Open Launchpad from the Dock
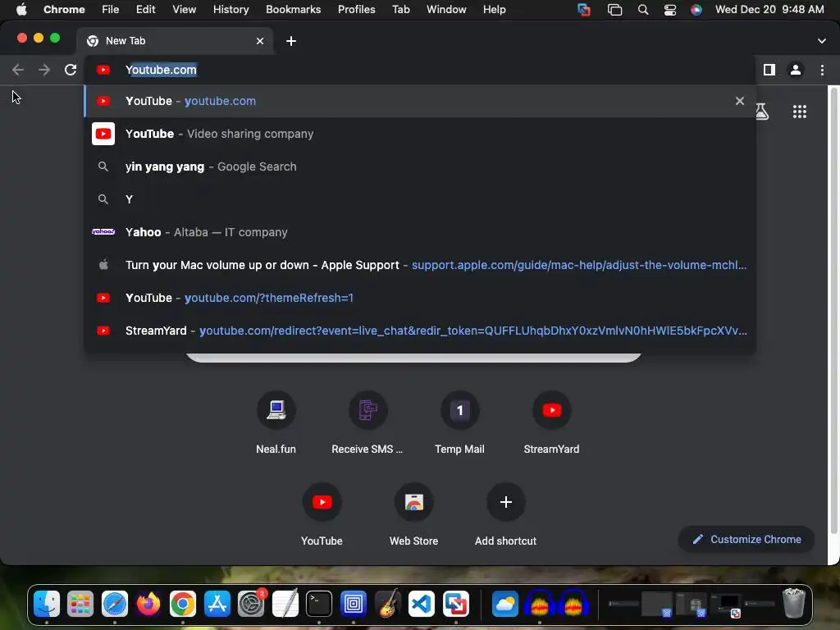840x630 pixels. (80, 605)
